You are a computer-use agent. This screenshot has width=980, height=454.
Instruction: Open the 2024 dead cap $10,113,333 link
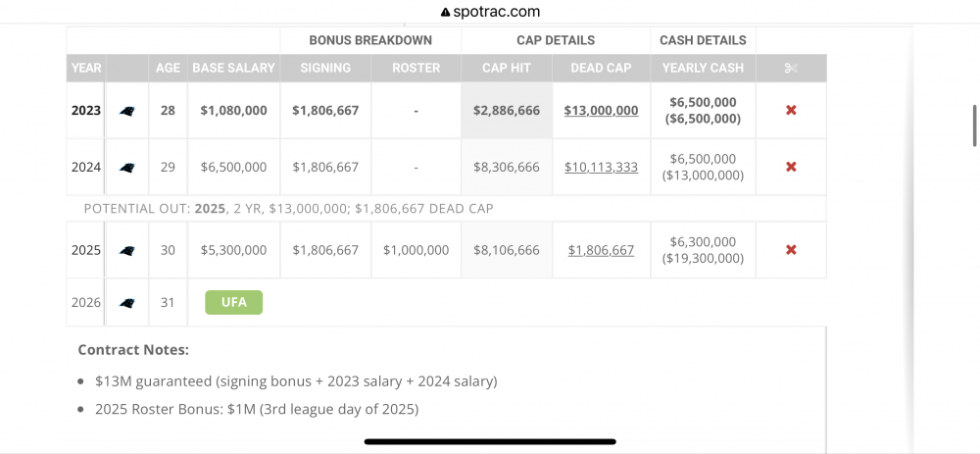pyautogui.click(x=601, y=168)
